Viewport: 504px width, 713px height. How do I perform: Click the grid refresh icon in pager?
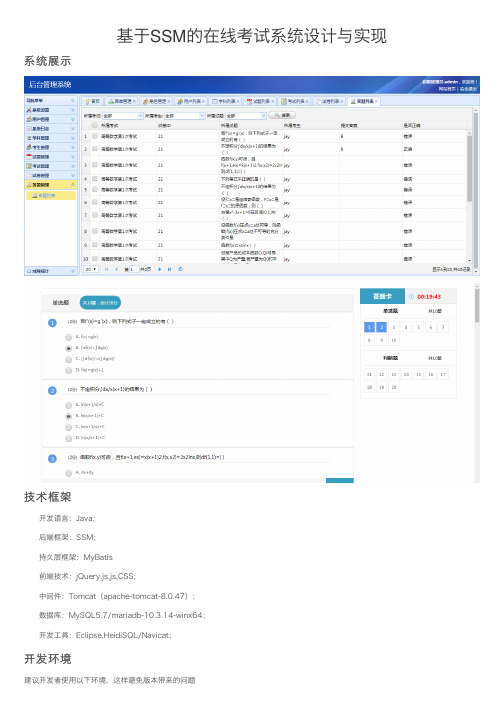181,269
